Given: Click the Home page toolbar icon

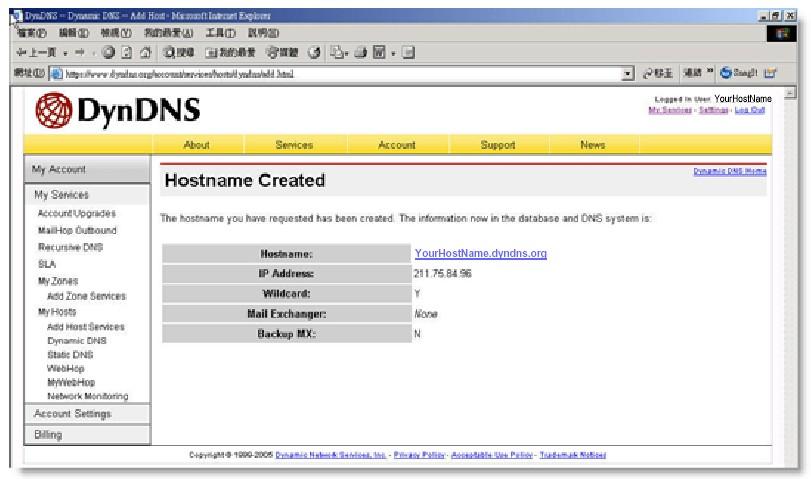Looking at the screenshot, I should [145, 52].
